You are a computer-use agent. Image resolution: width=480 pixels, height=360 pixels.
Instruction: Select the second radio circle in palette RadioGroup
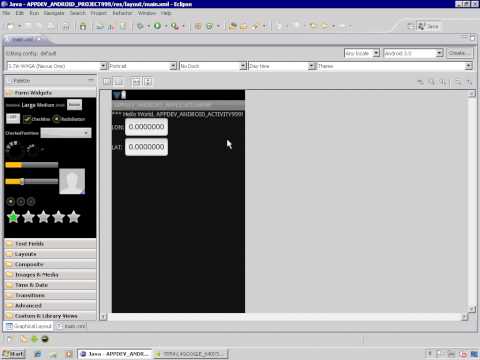coord(21,201)
